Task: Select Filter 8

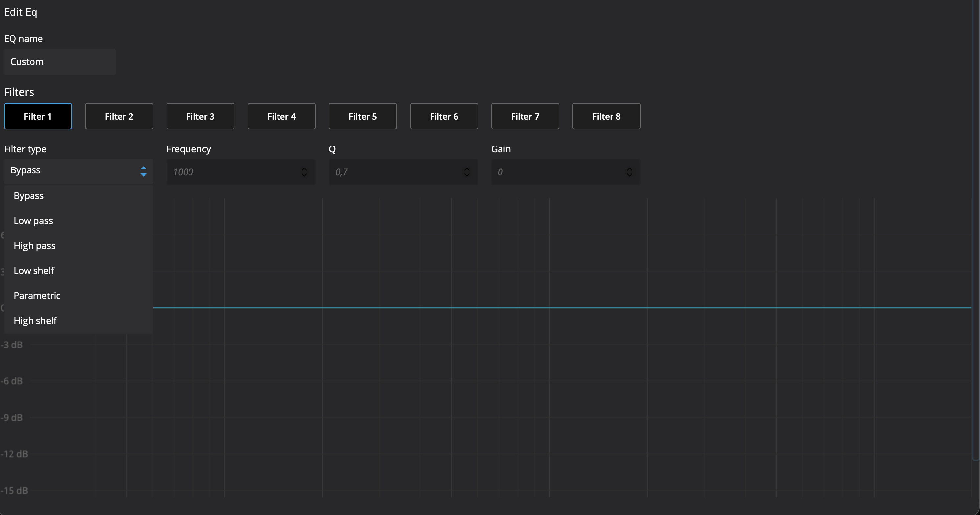Action: point(606,116)
